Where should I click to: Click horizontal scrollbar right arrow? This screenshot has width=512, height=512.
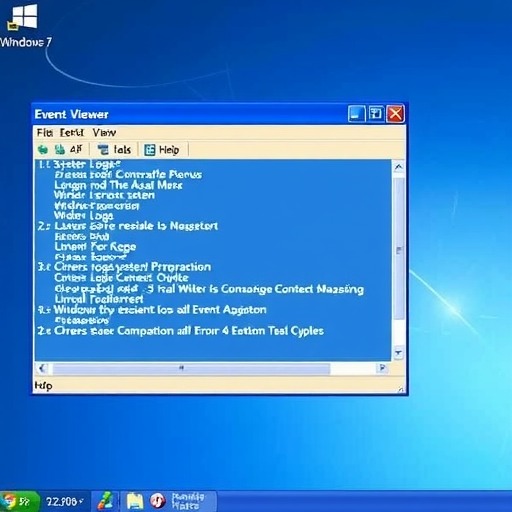[382, 368]
